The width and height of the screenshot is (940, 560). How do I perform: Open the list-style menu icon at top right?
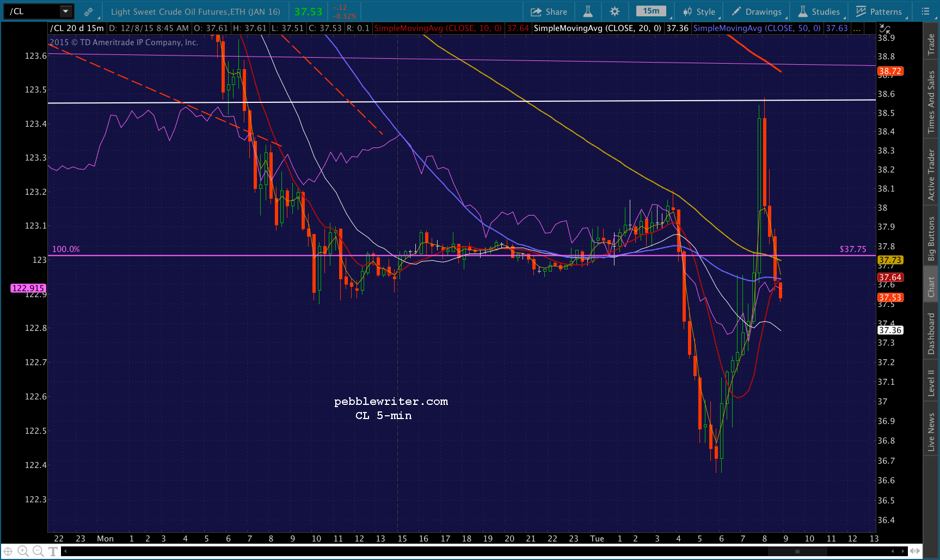[x=925, y=11]
